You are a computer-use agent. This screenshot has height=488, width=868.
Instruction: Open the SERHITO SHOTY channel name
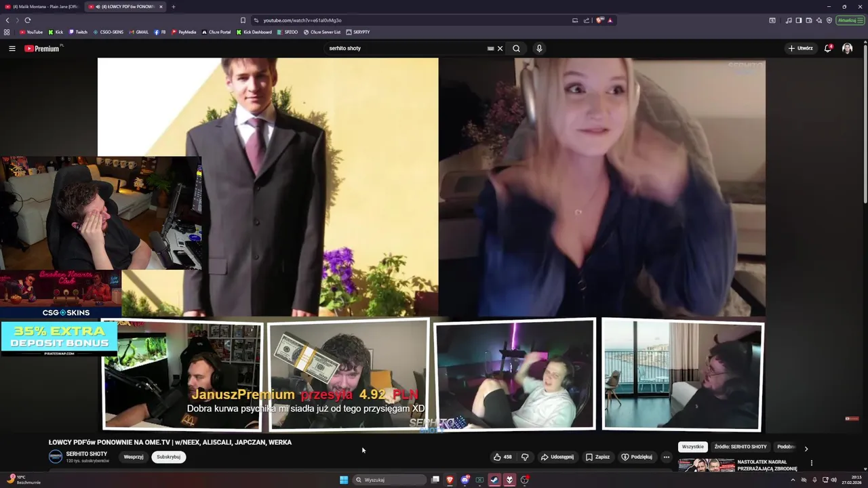[x=86, y=453]
